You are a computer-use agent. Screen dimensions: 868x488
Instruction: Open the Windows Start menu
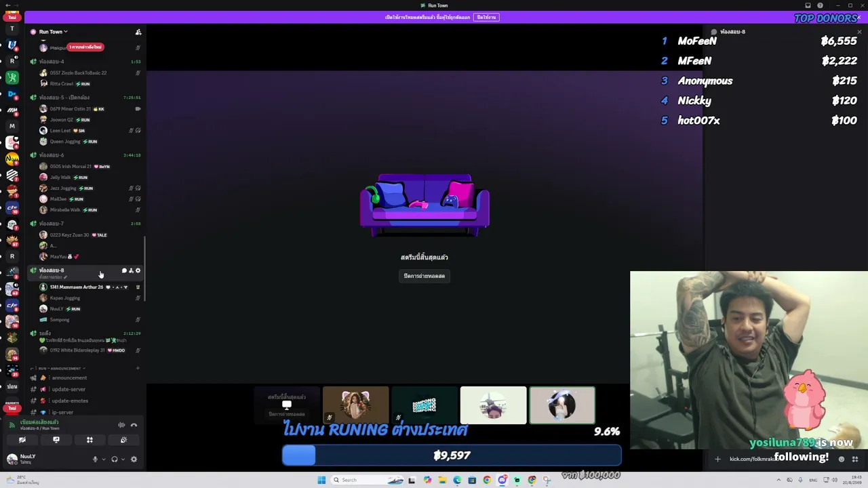(321, 481)
